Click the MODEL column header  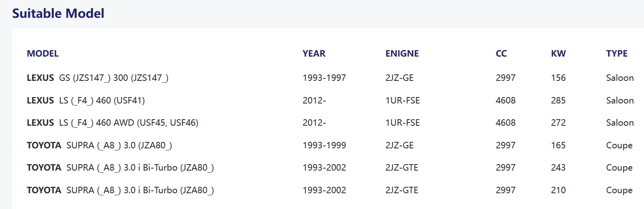42,54
